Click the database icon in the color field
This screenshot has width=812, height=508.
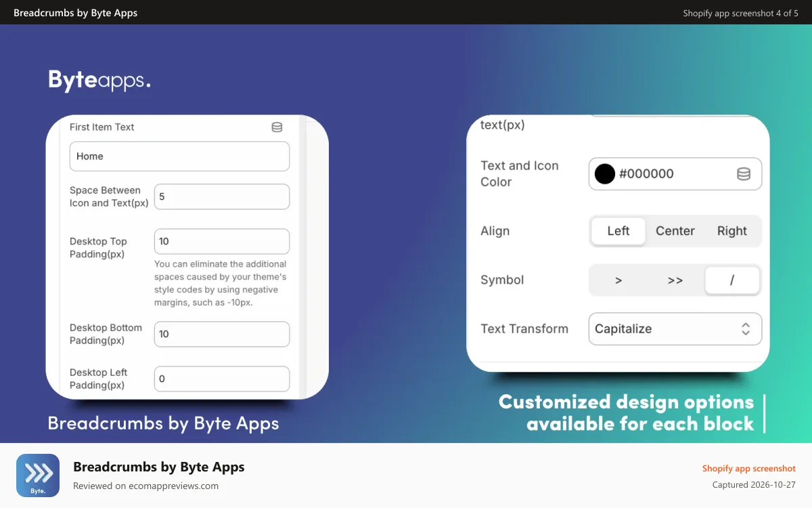pyautogui.click(x=743, y=174)
